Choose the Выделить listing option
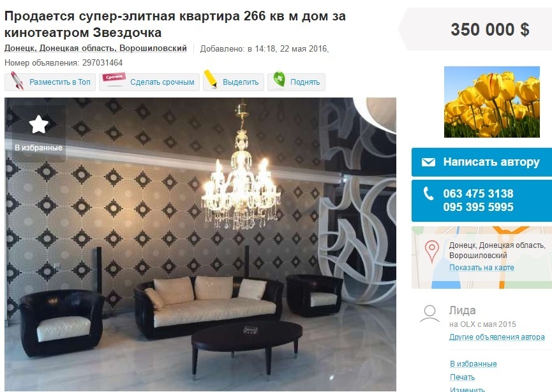This screenshot has width=552, height=392. tap(234, 82)
